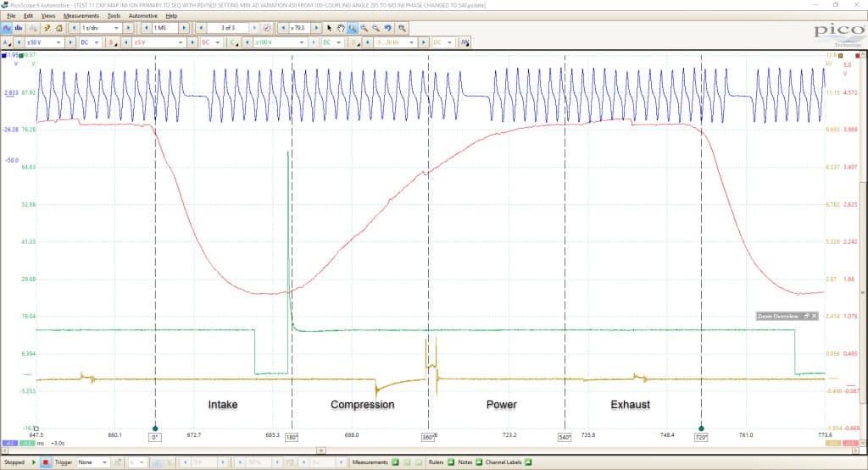Go to next waveform buffer
This screenshot has height=470, width=868.
coord(254,28)
